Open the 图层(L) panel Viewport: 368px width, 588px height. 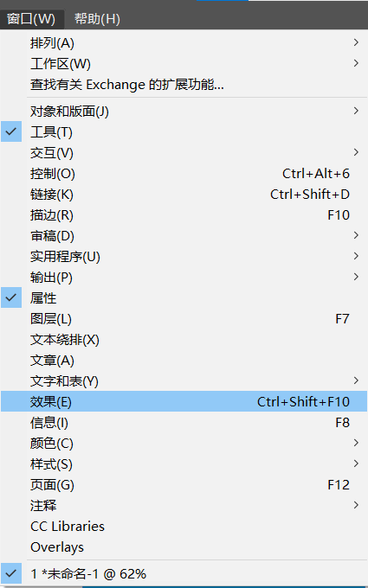coord(184,319)
